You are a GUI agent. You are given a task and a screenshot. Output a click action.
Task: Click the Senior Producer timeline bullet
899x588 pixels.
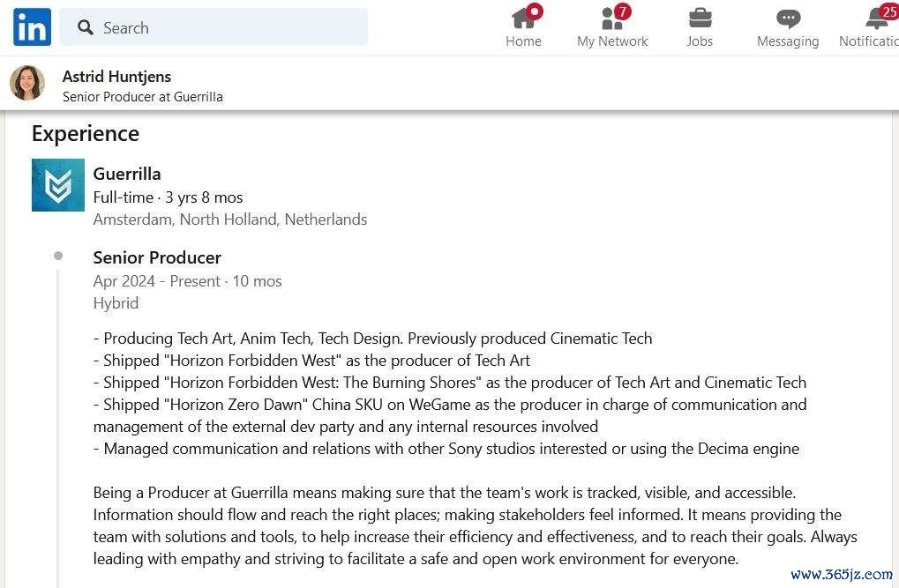click(58, 256)
